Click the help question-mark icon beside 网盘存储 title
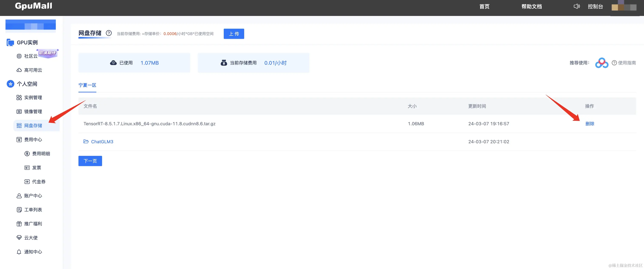 pyautogui.click(x=108, y=33)
